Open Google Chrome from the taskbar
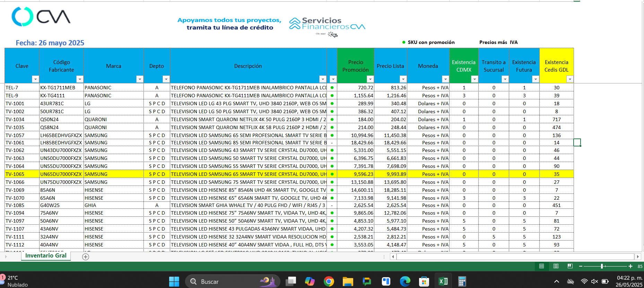The image size is (644, 288). (x=329, y=281)
